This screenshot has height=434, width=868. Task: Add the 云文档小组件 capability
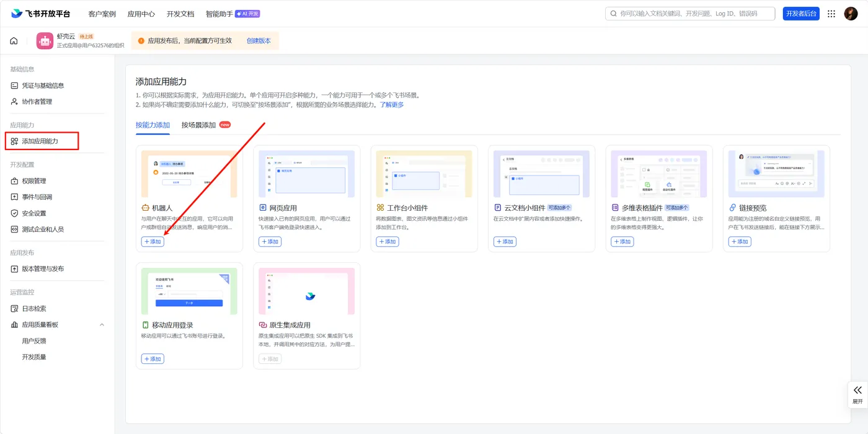coord(505,242)
